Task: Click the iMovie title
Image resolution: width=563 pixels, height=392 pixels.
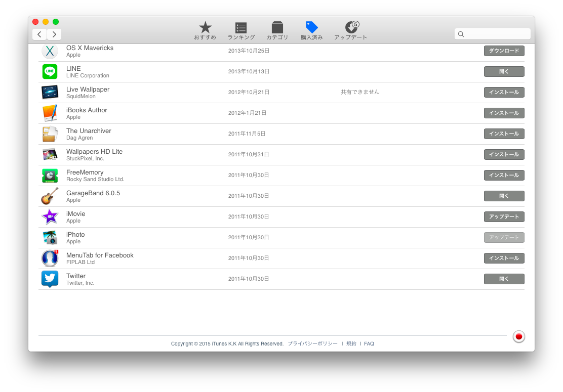Action: (76, 214)
